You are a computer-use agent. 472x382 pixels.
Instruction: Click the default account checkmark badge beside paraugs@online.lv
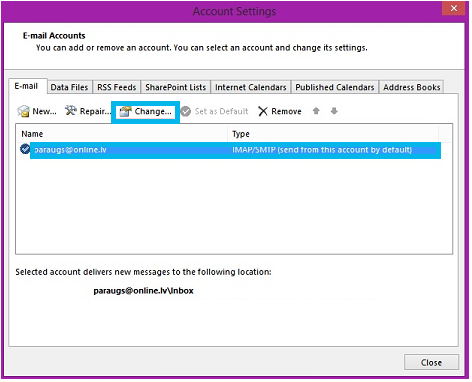coord(25,149)
